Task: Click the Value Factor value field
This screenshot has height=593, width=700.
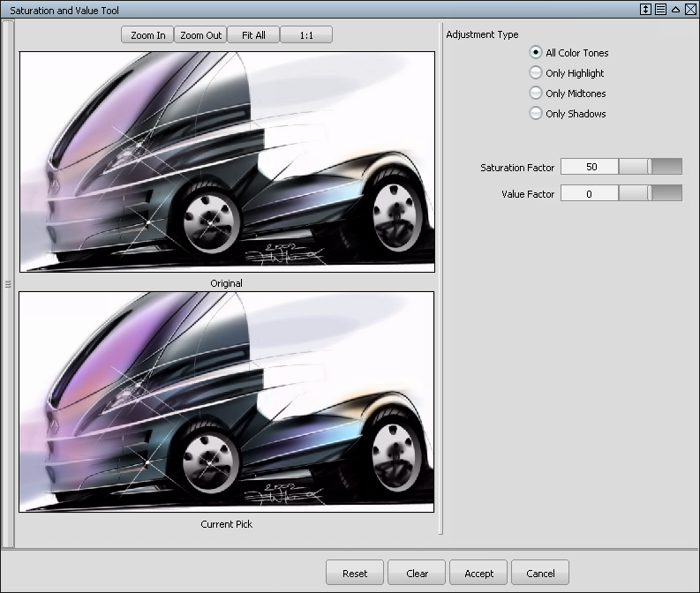Action: pos(590,193)
